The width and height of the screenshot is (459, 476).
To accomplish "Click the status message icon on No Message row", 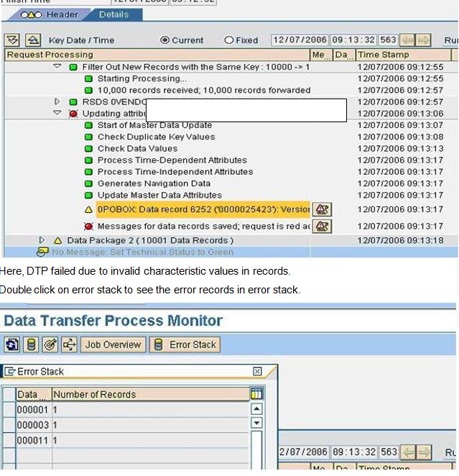I will pyautogui.click(x=42, y=252).
